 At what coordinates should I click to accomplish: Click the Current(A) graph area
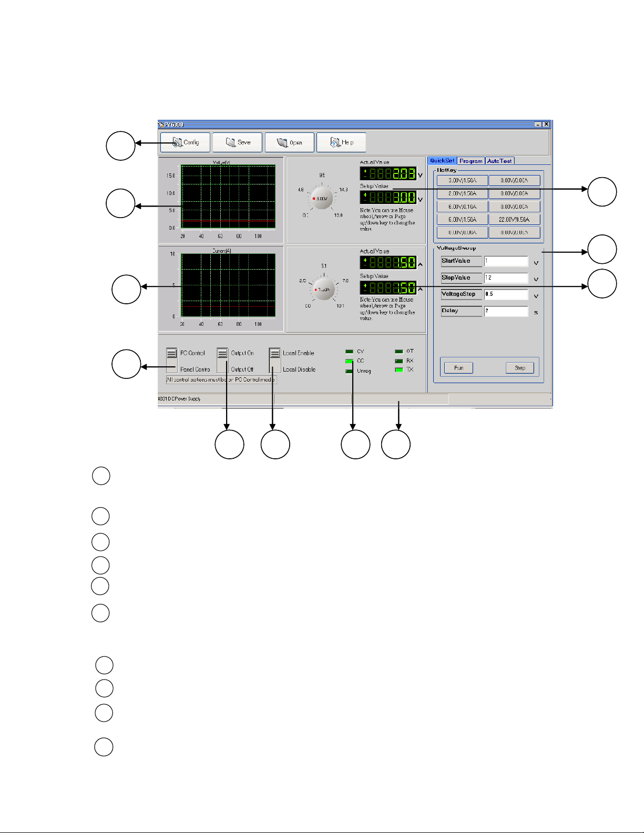(x=228, y=285)
